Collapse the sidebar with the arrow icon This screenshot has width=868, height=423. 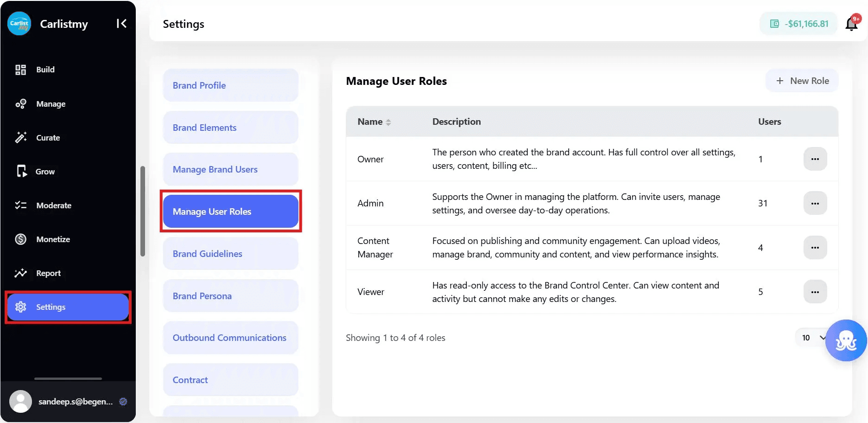click(x=121, y=24)
